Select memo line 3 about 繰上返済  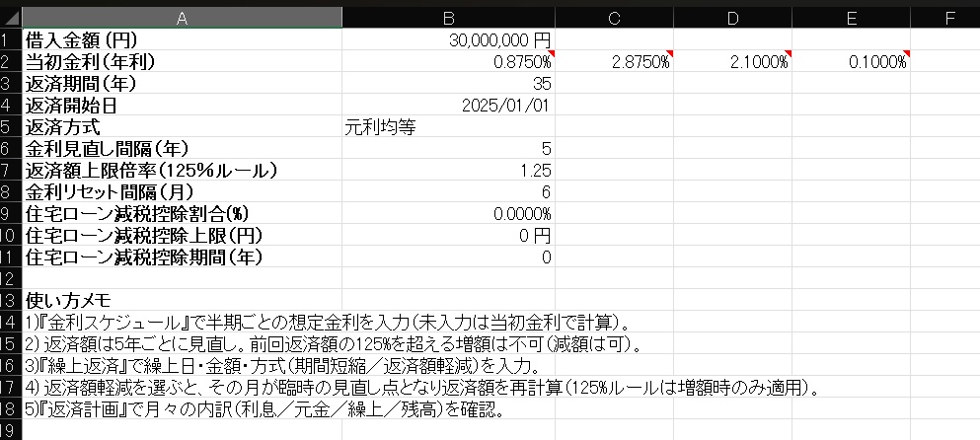[x=282, y=366]
